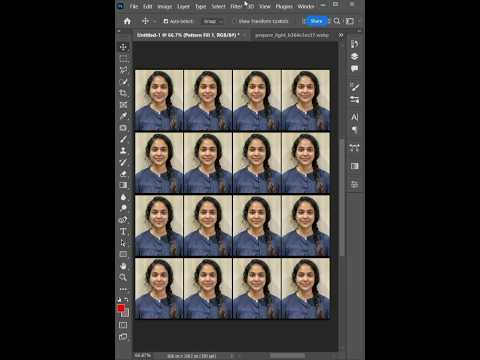The height and width of the screenshot is (360, 480).
Task: Expand the hidden document tabs chevron
Action: click(x=341, y=35)
